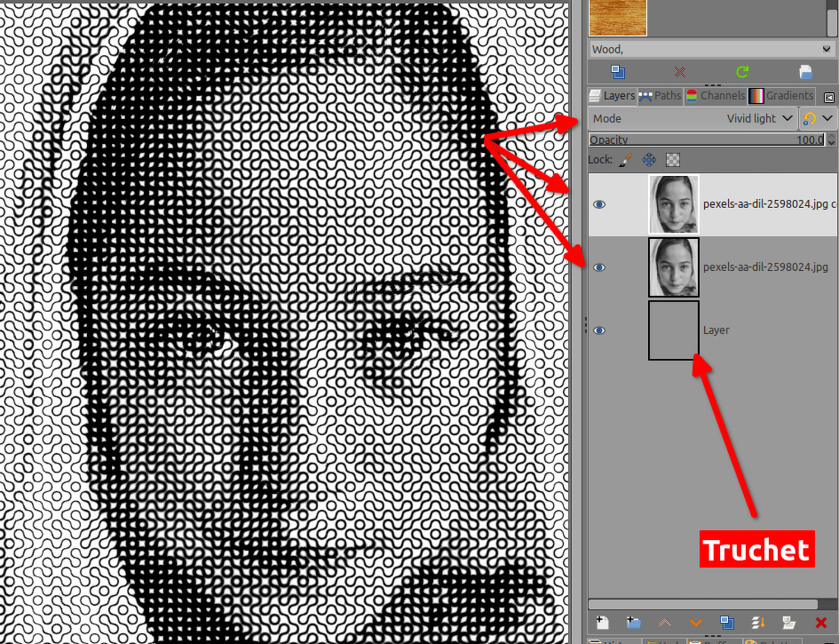Image resolution: width=839 pixels, height=644 pixels.
Task: Switch to the Gradients tab
Action: pos(781,96)
